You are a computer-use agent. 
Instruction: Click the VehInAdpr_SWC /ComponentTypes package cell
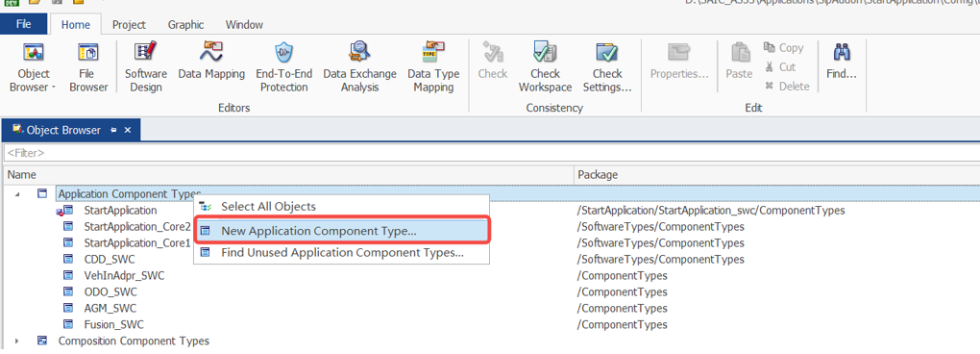pos(622,275)
